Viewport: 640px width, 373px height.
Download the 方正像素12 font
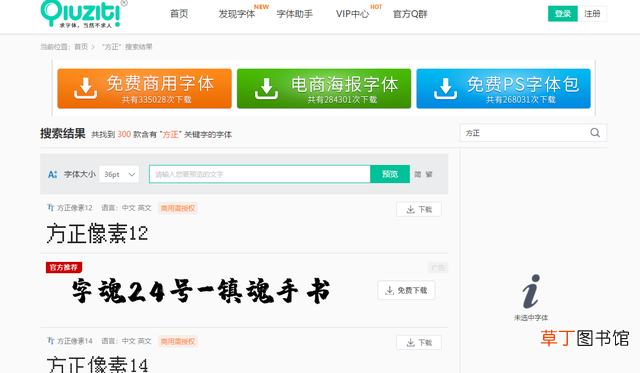click(419, 209)
